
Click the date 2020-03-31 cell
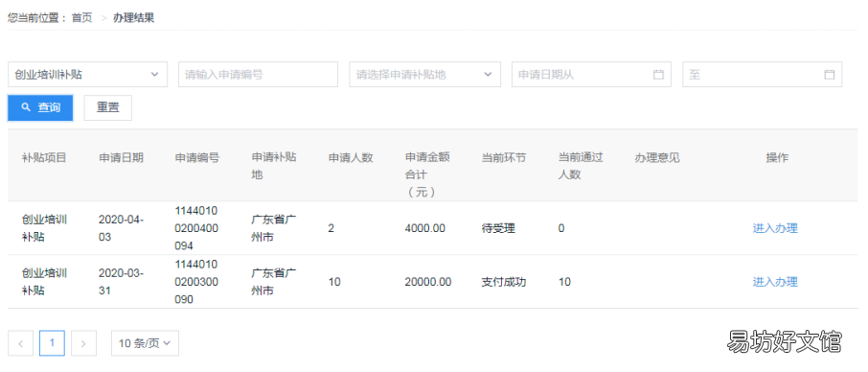122,282
